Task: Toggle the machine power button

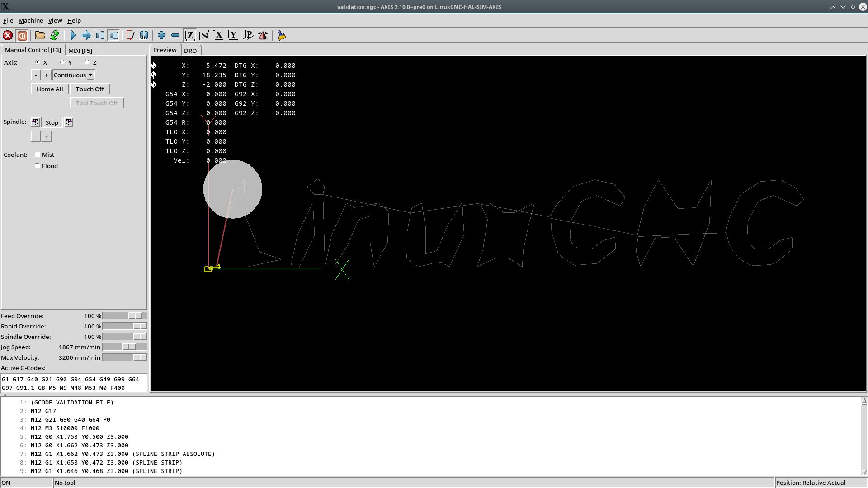Action: click(22, 35)
